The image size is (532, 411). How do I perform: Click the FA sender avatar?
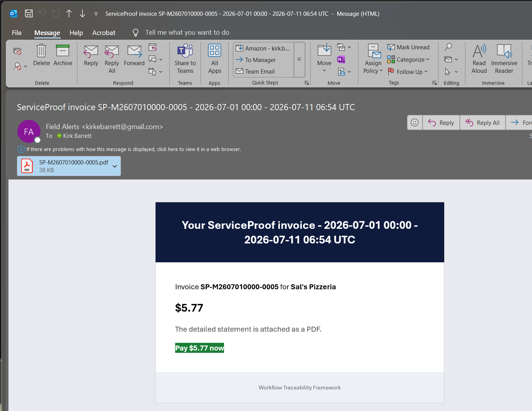point(29,131)
